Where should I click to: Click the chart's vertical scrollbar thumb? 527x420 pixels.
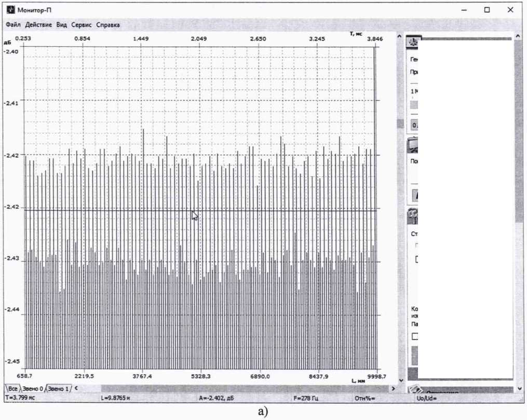pyautogui.click(x=400, y=124)
